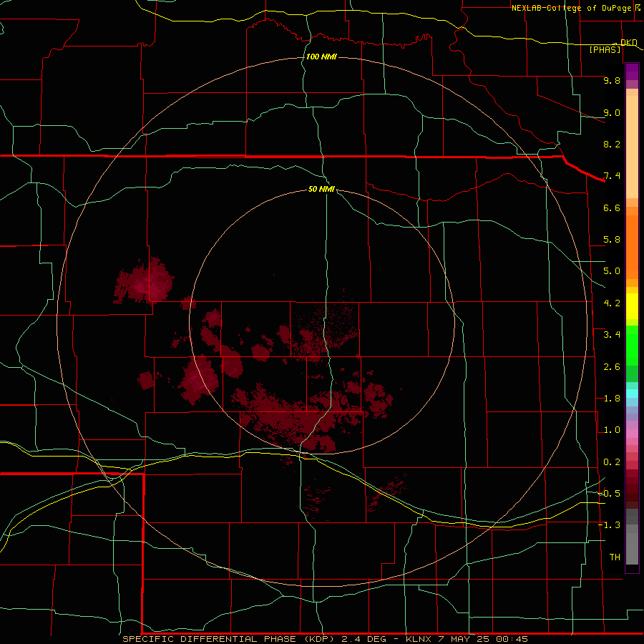
Task: Click the 3.4 value on the color scale
Action: (612, 335)
